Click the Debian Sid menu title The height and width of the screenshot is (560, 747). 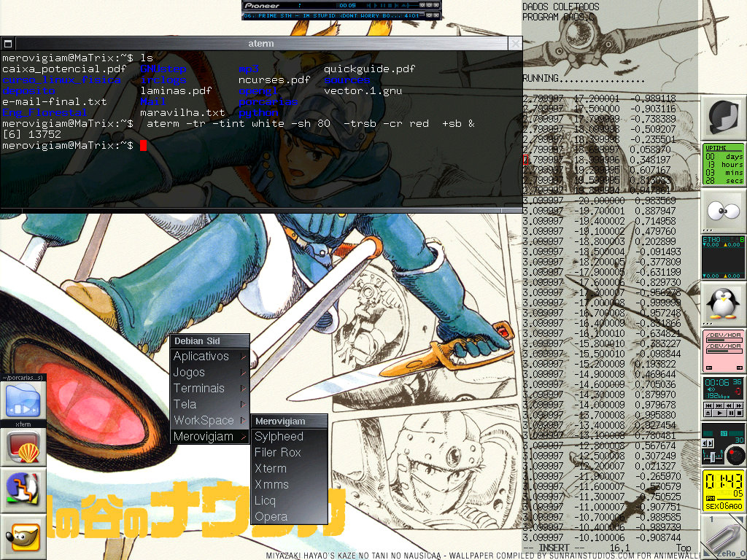[209, 341]
